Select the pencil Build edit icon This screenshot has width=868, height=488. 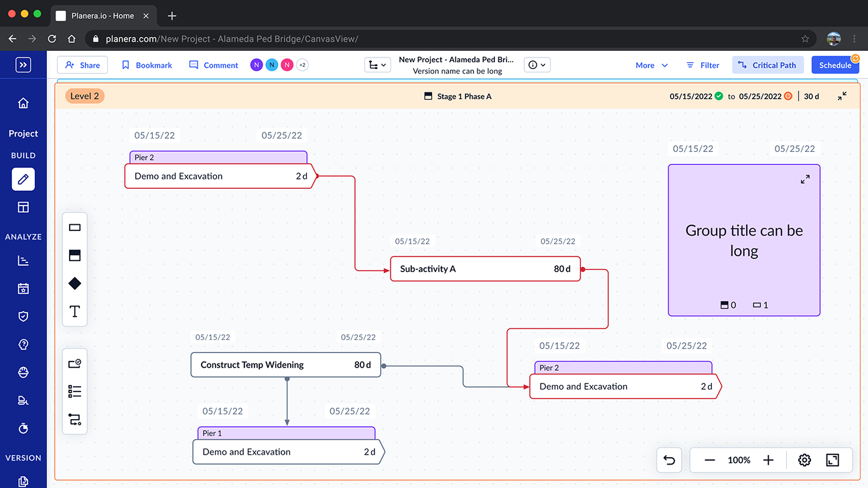point(23,179)
